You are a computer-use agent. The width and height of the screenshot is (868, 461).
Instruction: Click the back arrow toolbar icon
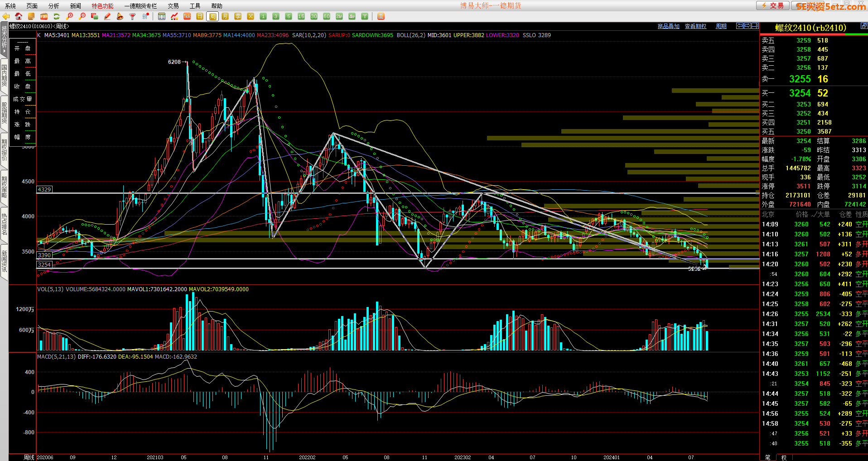point(6,16)
